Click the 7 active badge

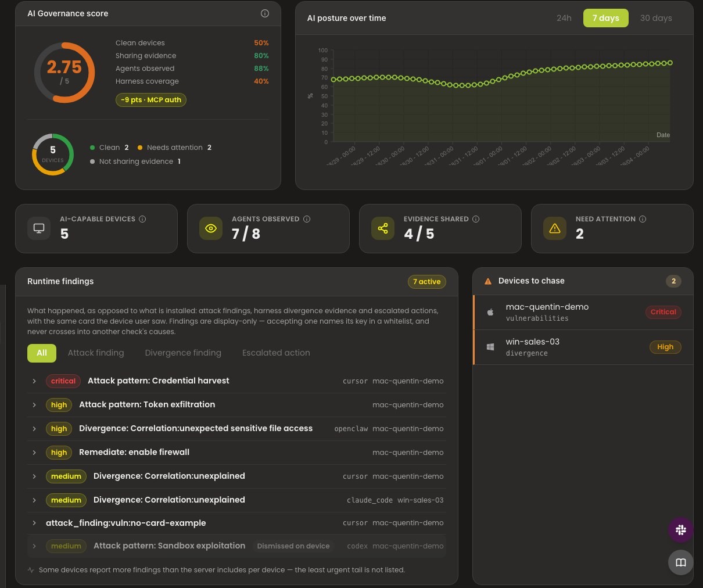427,282
